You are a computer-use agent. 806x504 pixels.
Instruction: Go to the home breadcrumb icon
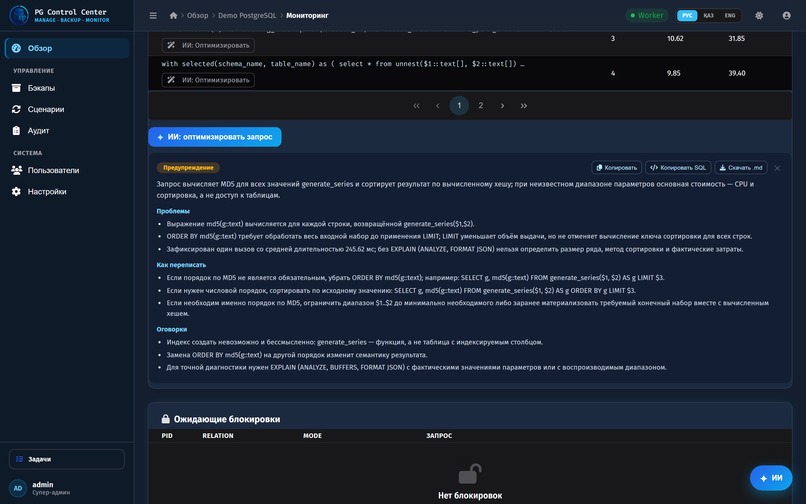pos(173,15)
